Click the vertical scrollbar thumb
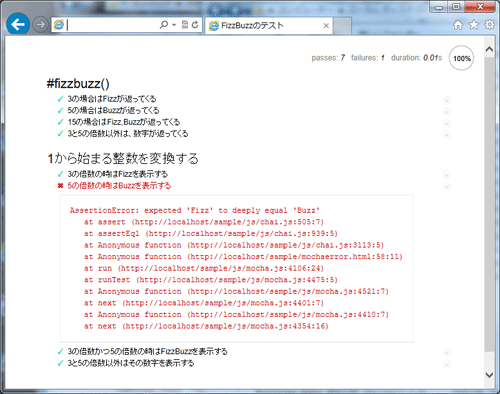 click(x=489, y=204)
